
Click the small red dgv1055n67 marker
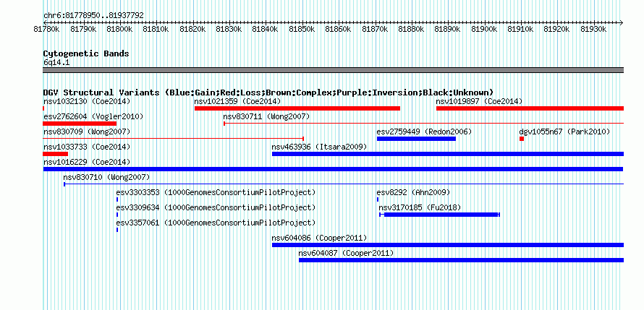click(522, 139)
